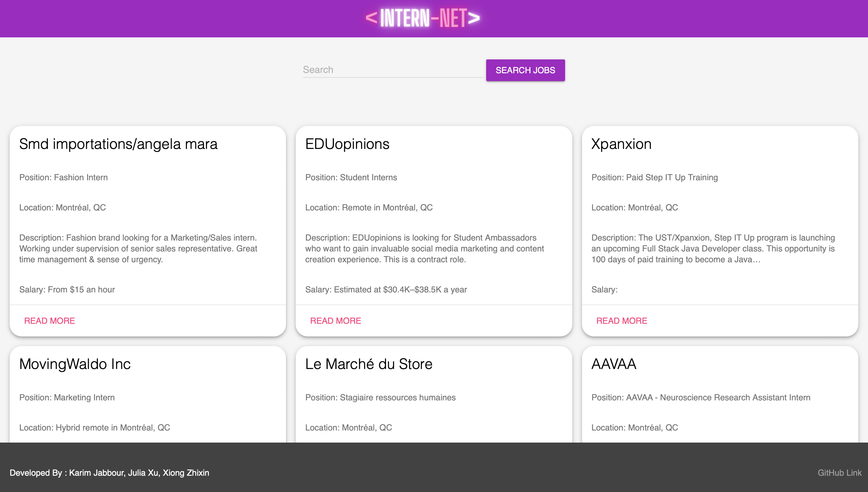Click the INTERN-NET logo in header
This screenshot has width=868, height=492.
pyautogui.click(x=423, y=18)
